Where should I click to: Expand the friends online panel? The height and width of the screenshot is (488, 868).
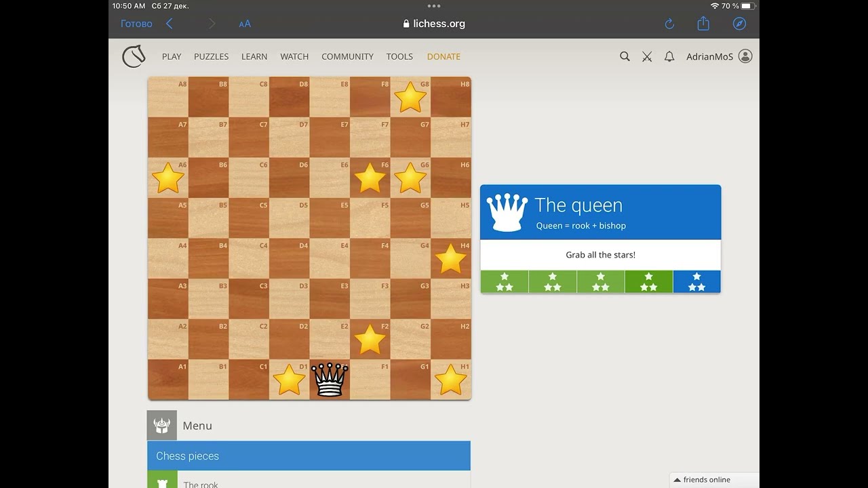(715, 480)
